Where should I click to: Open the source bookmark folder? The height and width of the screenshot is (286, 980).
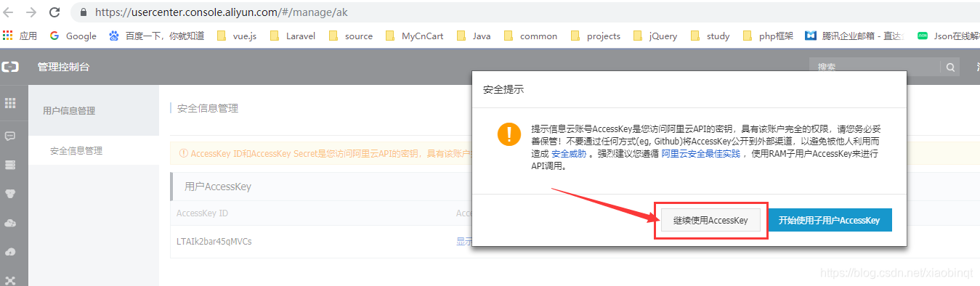(351, 36)
